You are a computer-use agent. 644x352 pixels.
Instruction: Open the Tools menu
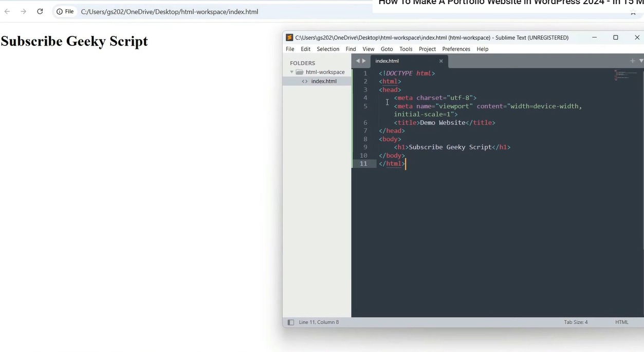click(x=406, y=49)
